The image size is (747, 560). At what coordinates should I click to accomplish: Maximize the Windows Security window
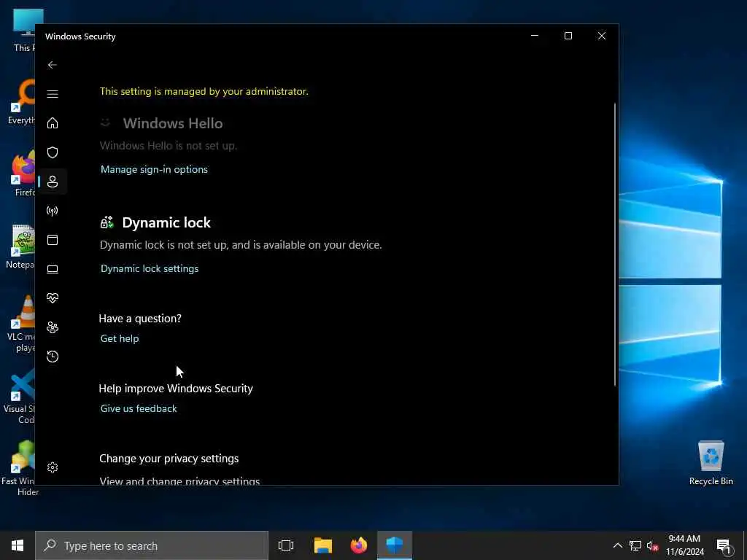coord(568,36)
